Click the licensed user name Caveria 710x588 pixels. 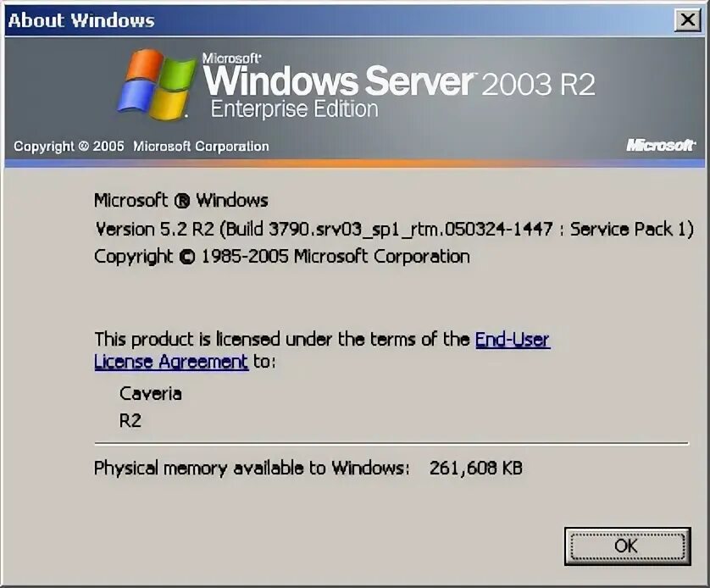coord(151,394)
